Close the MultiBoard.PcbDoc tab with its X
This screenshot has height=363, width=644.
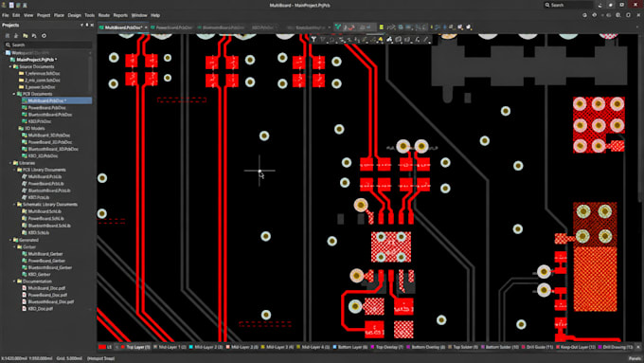146,27
